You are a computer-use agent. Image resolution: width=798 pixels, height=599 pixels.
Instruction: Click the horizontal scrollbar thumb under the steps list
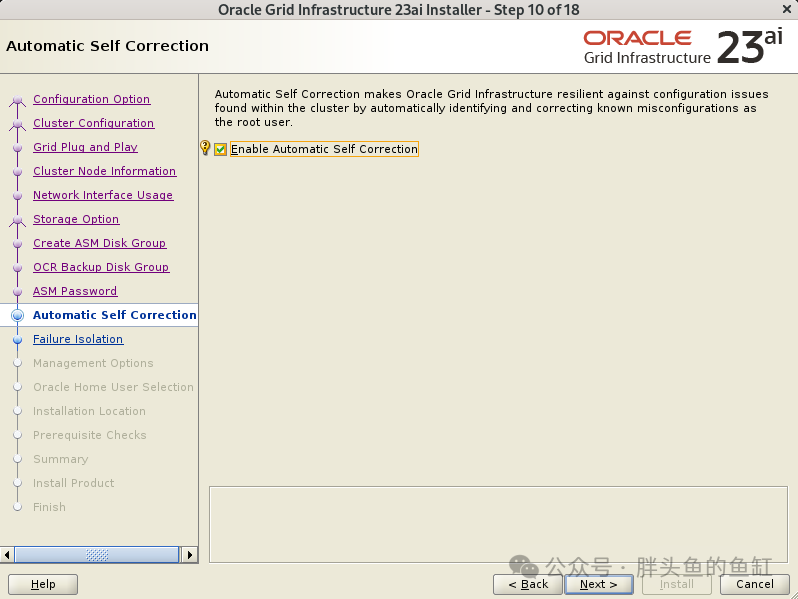tap(97, 554)
